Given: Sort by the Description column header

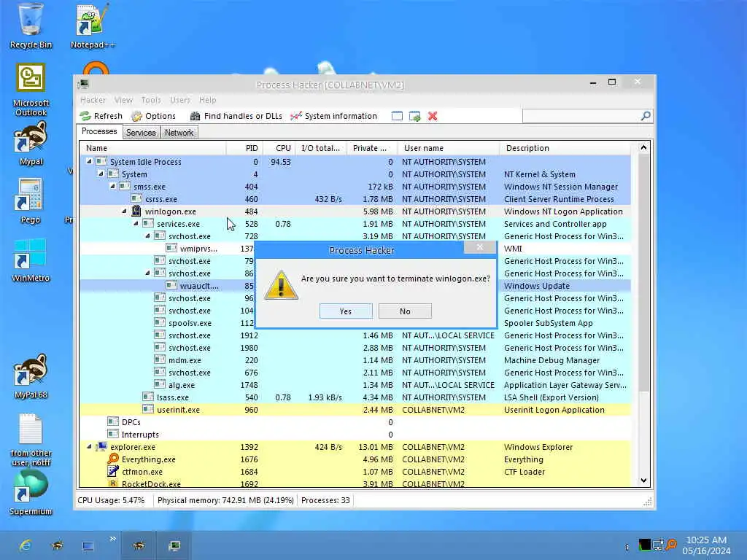Looking at the screenshot, I should [x=565, y=148].
